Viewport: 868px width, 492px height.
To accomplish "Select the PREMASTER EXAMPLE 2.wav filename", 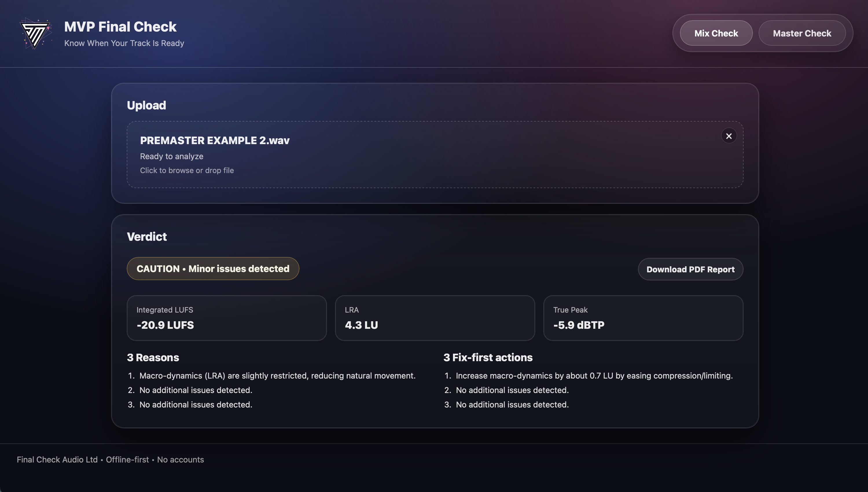I will tap(214, 141).
